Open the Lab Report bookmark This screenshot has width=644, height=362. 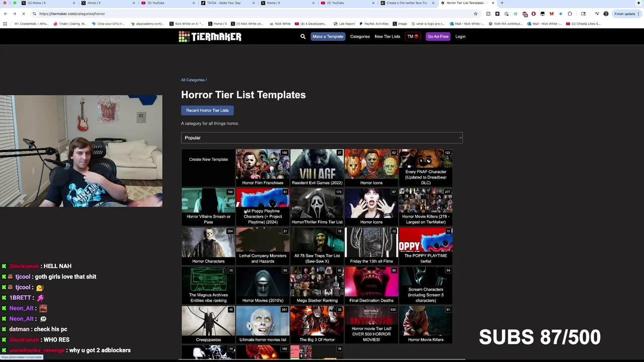pyautogui.click(x=344, y=24)
